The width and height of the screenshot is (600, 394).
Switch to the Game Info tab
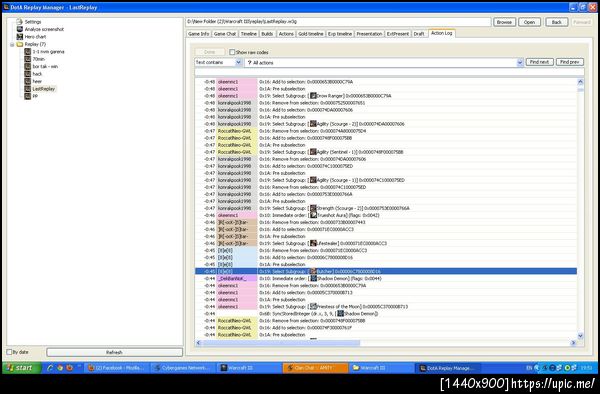199,34
